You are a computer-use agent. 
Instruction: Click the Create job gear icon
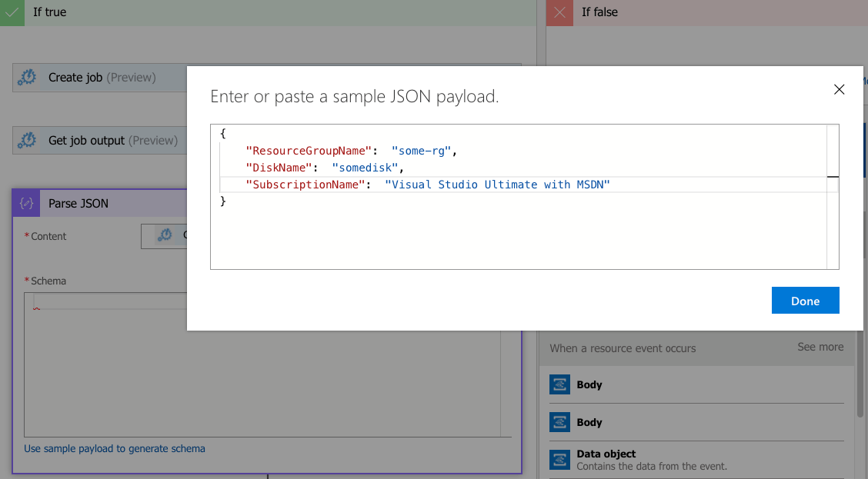(27, 77)
